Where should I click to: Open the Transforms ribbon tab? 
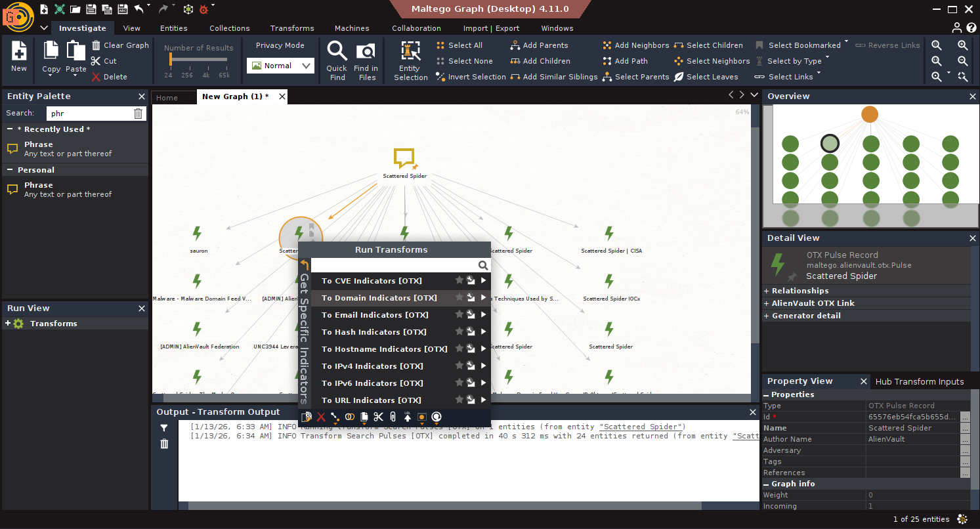coord(292,28)
